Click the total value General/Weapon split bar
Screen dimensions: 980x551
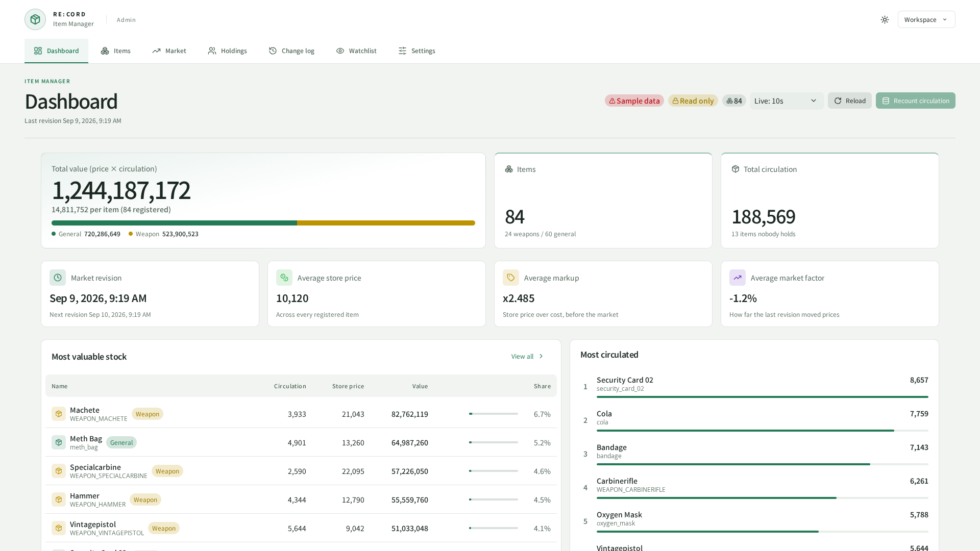pos(263,223)
